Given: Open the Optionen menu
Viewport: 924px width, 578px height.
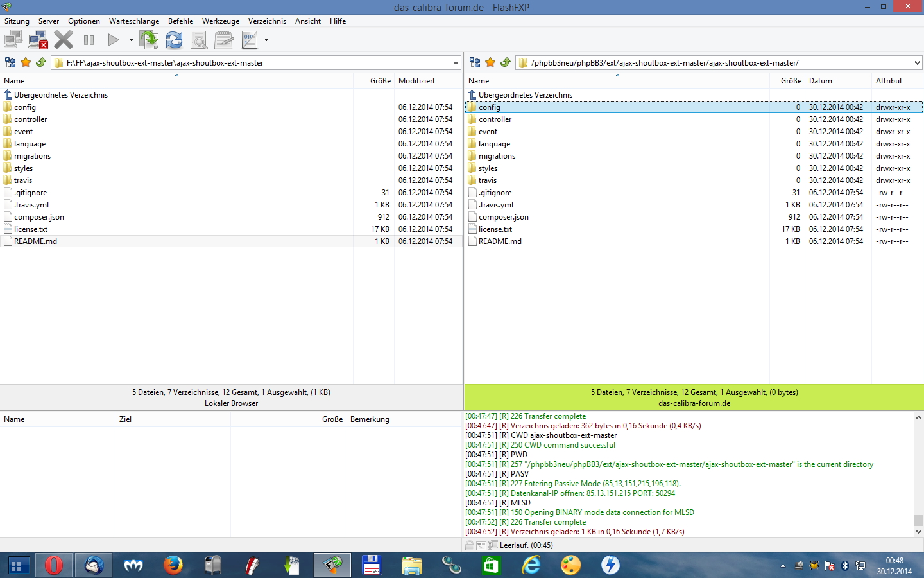Looking at the screenshot, I should pyautogui.click(x=84, y=21).
